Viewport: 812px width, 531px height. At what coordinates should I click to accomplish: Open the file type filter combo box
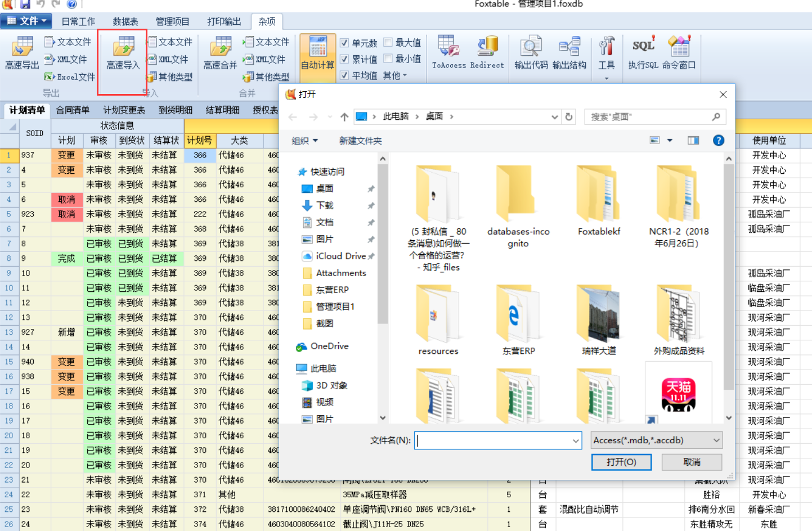[657, 440]
